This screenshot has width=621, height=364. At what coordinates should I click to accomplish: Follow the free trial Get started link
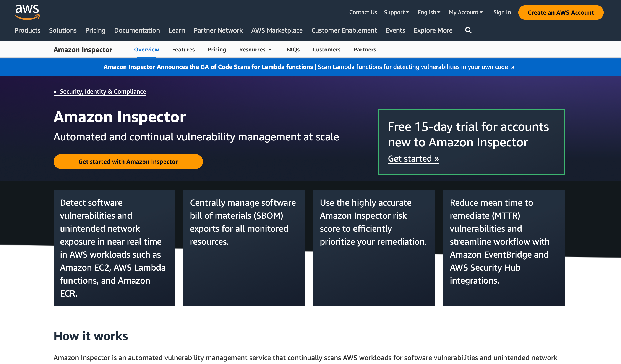point(413,159)
